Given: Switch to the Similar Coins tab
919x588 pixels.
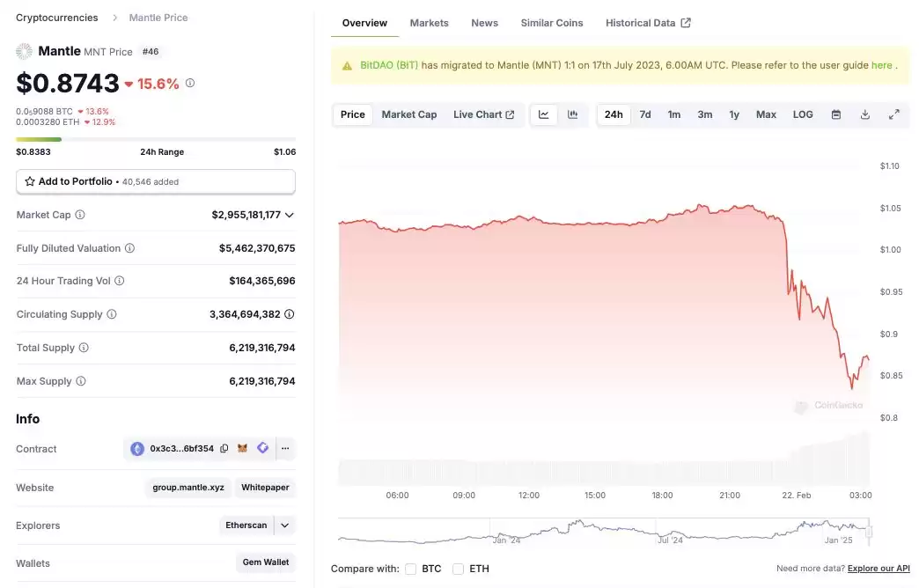Looking at the screenshot, I should click(x=552, y=23).
